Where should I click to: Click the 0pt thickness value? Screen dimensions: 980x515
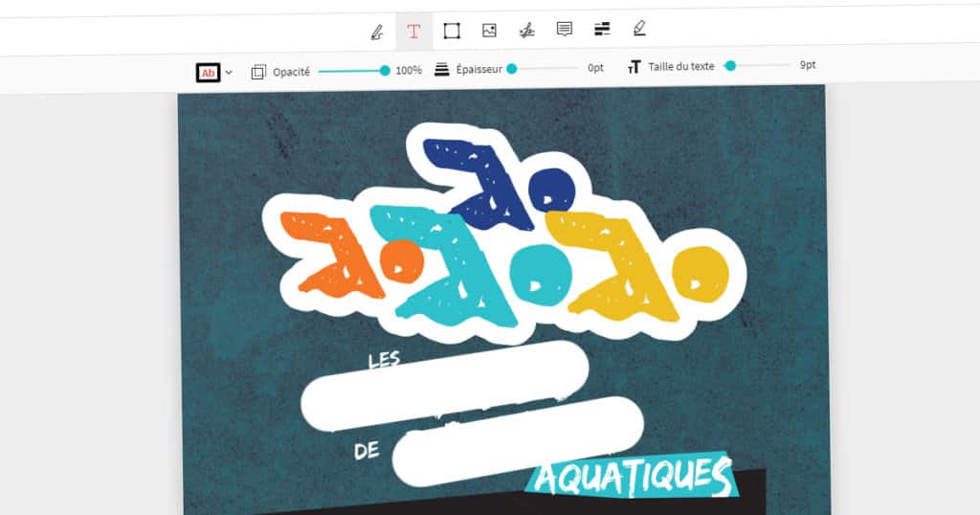[x=595, y=68]
